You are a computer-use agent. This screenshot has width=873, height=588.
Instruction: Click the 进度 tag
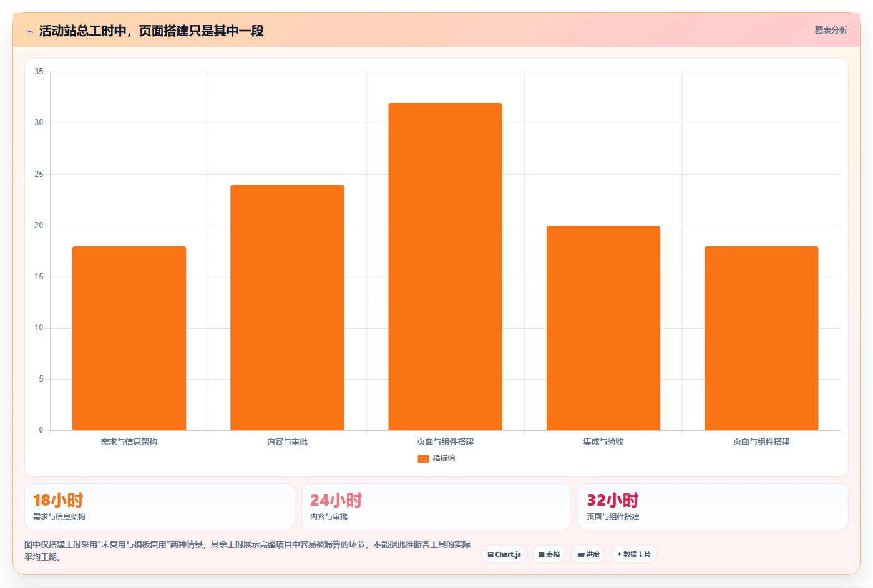click(x=588, y=554)
